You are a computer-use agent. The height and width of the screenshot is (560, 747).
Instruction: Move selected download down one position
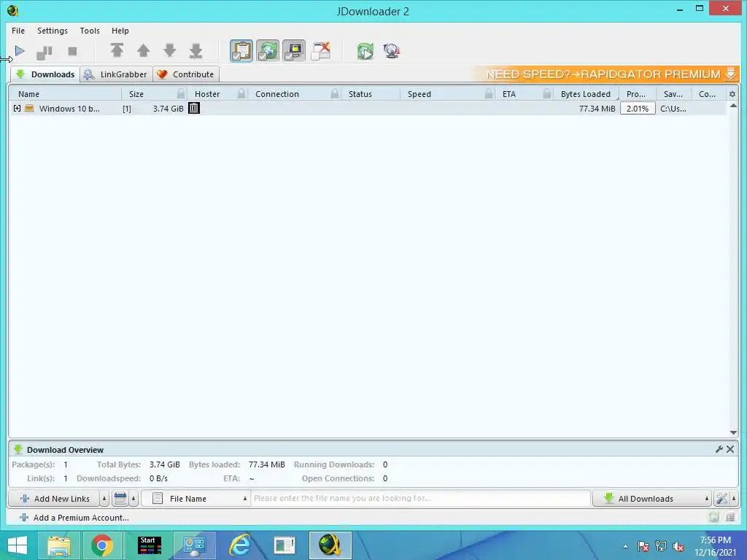[169, 50]
